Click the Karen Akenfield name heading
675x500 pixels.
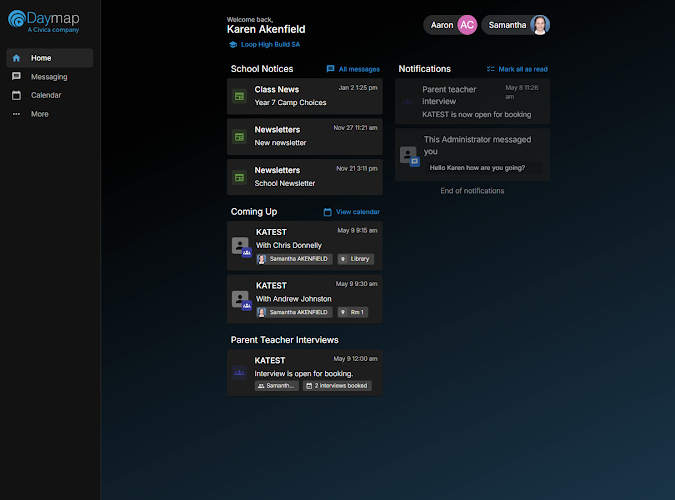pyautogui.click(x=266, y=29)
